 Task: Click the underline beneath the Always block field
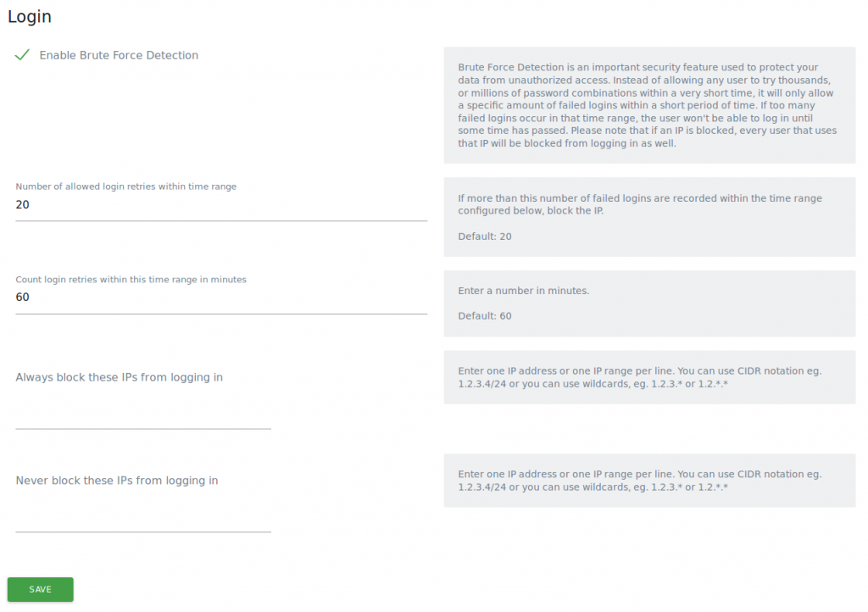click(x=143, y=429)
